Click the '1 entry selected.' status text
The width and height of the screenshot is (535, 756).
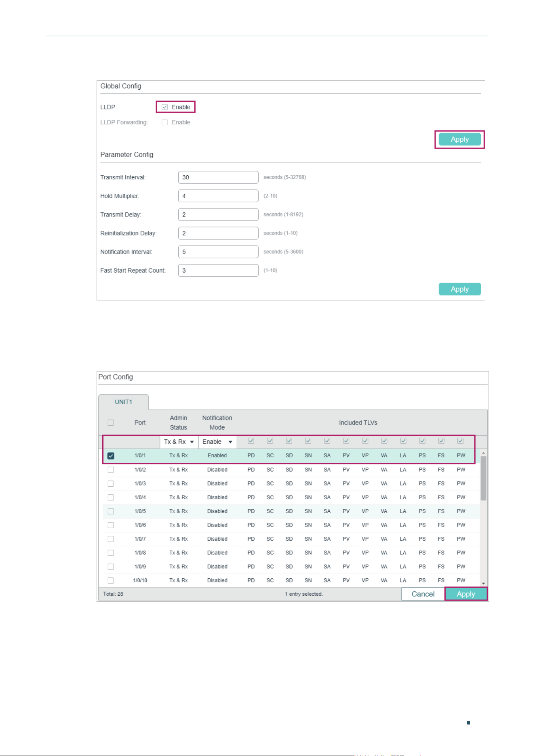[x=303, y=594]
